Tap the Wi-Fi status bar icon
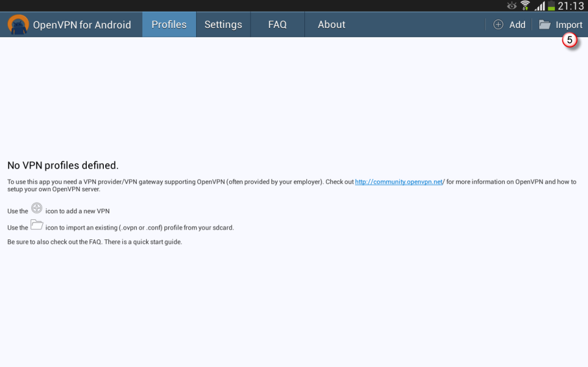 coord(525,5)
